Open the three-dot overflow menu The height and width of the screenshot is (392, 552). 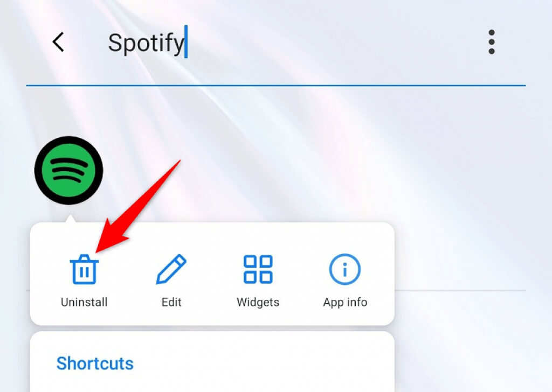pos(492,42)
